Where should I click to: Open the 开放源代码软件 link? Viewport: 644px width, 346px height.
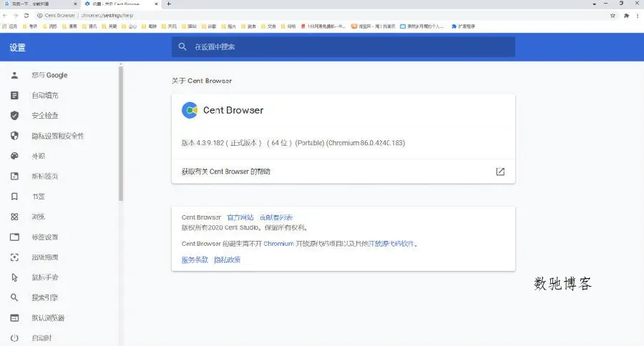click(391, 243)
